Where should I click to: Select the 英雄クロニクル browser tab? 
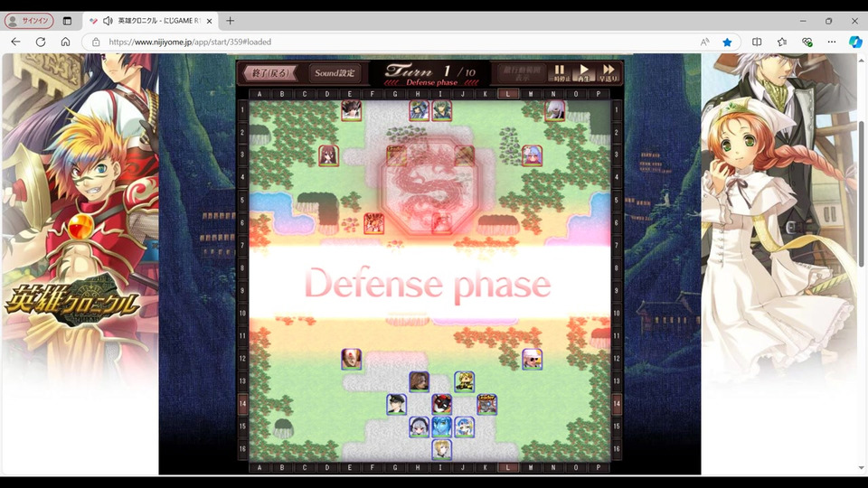point(149,21)
